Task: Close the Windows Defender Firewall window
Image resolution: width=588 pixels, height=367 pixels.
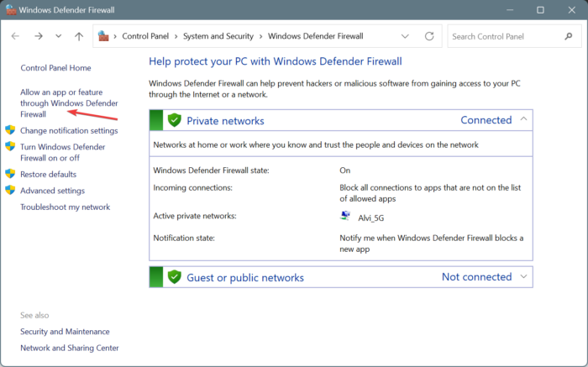Action: point(571,10)
